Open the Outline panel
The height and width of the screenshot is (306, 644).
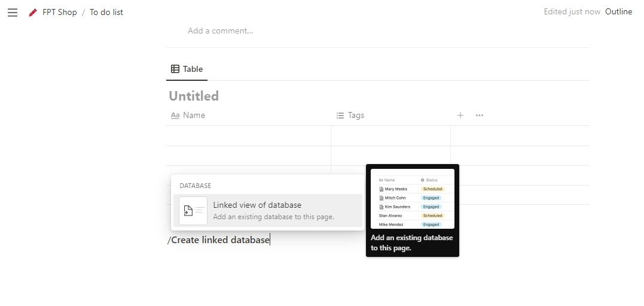tap(618, 11)
